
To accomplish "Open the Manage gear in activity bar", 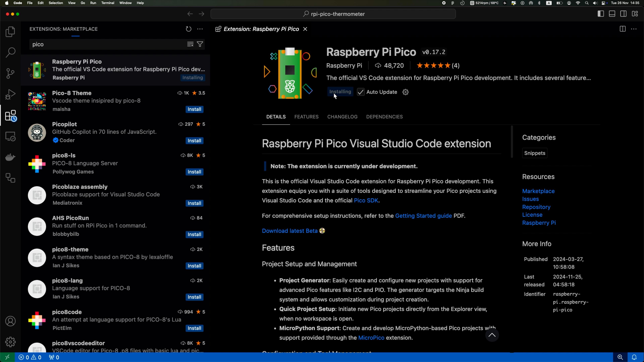I will click(x=10, y=342).
